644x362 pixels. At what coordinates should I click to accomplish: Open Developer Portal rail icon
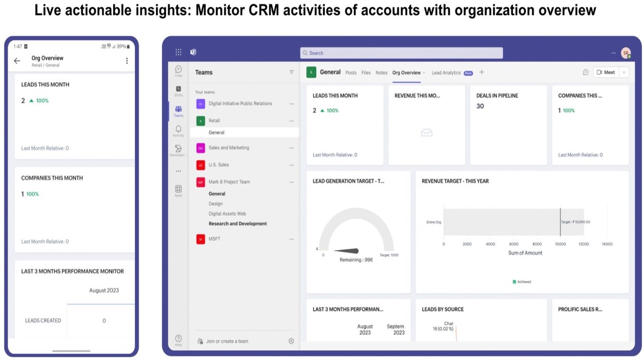[x=178, y=151]
